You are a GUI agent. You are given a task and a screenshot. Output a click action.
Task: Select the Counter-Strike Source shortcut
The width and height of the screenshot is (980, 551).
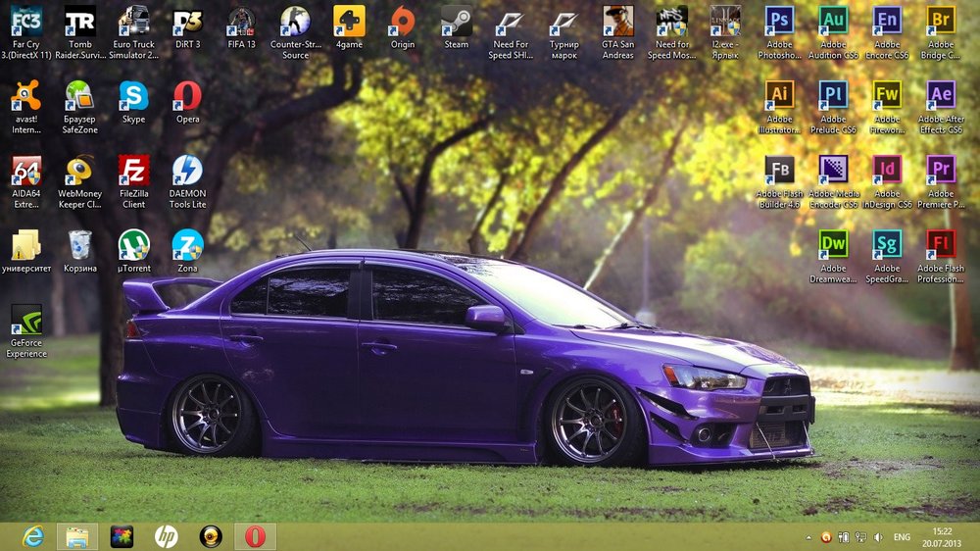(295, 22)
